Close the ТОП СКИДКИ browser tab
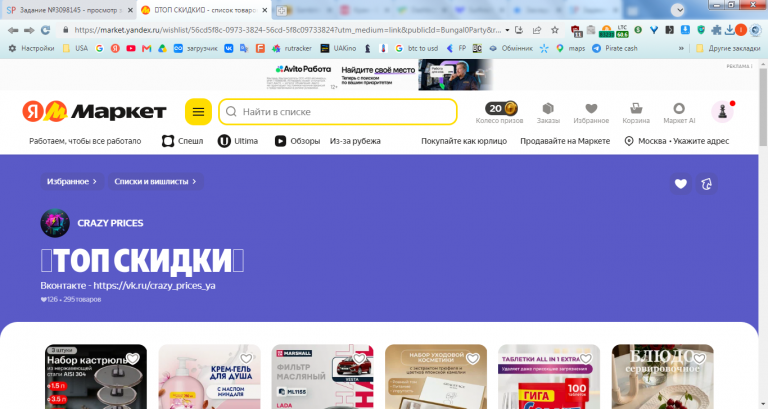 pyautogui.click(x=264, y=10)
